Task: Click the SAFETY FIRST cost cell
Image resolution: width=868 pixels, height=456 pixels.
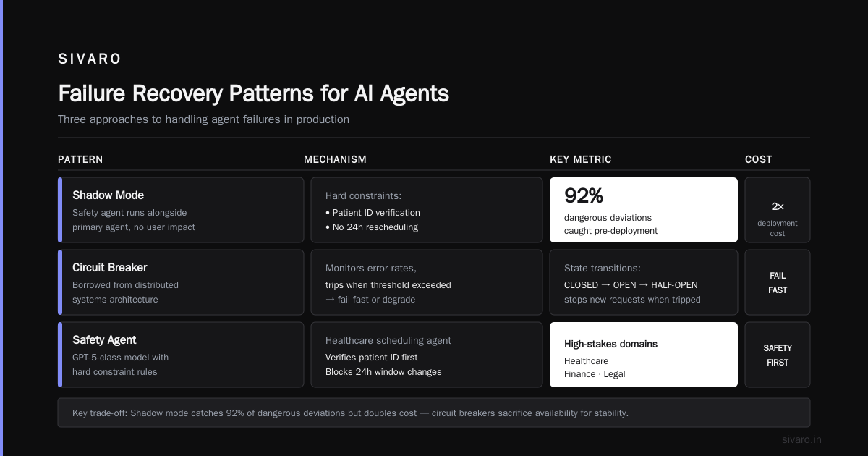Action: coord(778,355)
